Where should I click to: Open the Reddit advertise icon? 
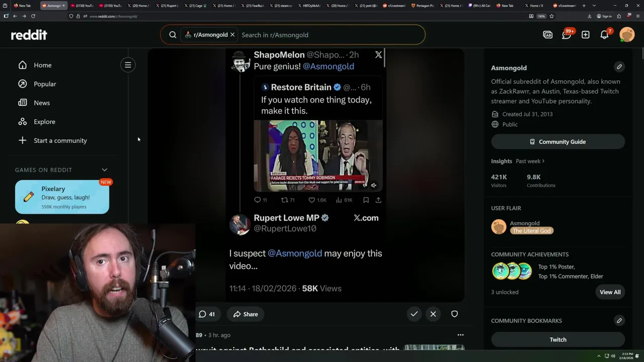click(x=548, y=35)
